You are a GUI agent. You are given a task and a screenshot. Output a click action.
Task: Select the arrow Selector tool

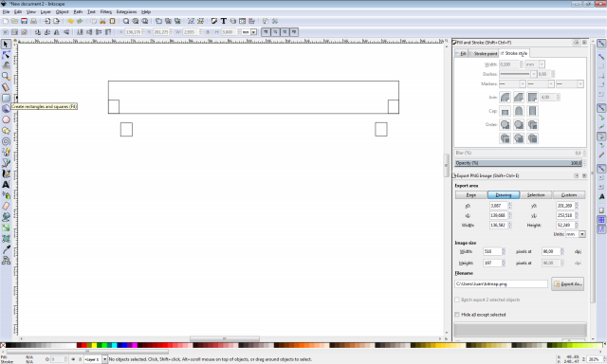tap(6, 45)
